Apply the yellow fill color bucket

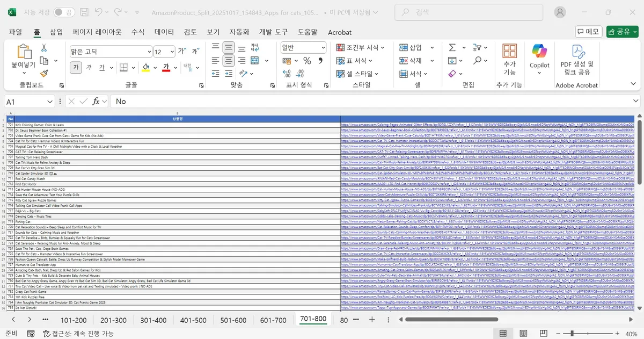tap(145, 68)
